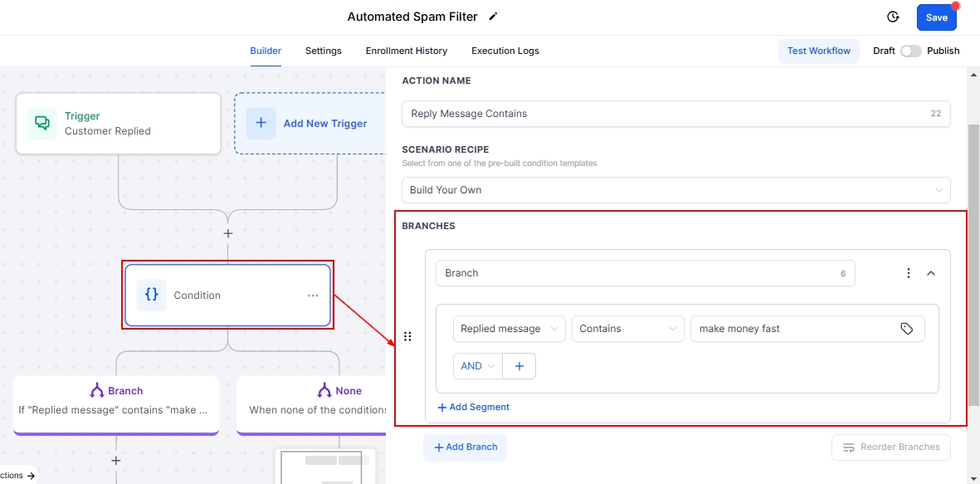
Task: Click the Test Workflow button
Action: point(818,51)
